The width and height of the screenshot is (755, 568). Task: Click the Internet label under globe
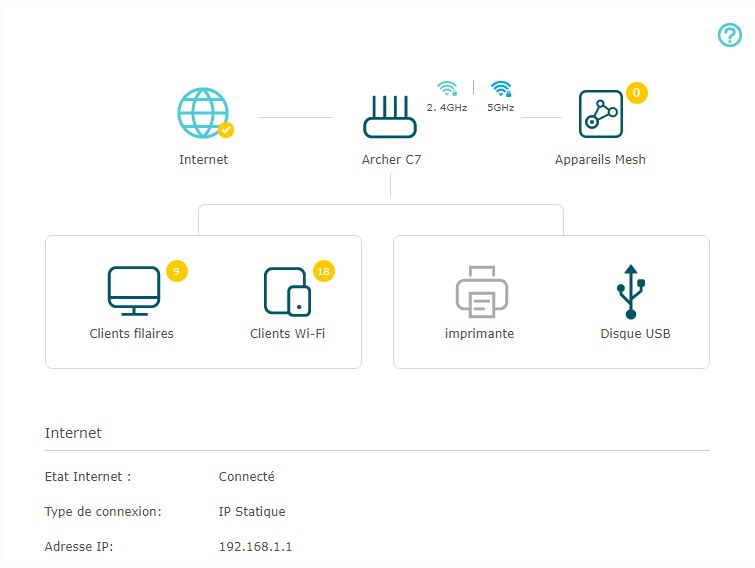204,160
